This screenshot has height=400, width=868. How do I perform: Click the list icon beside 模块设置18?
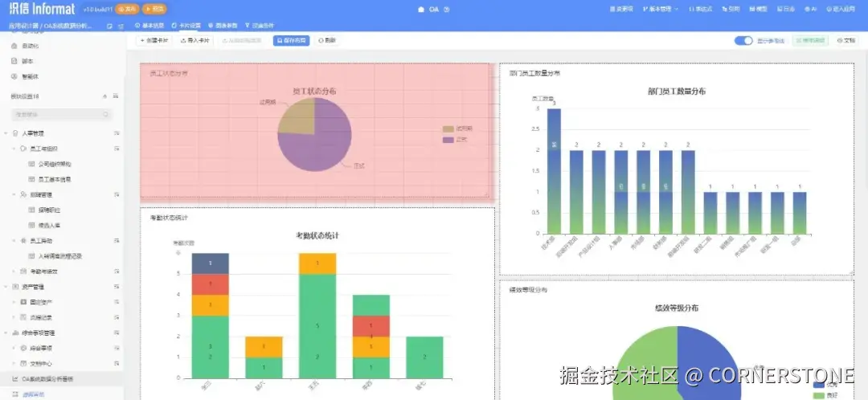tap(116, 96)
